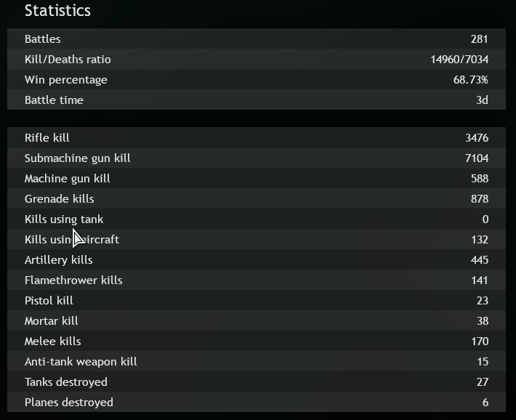Click the Kills using tank label
Screen dimensions: 516x420
point(64,219)
